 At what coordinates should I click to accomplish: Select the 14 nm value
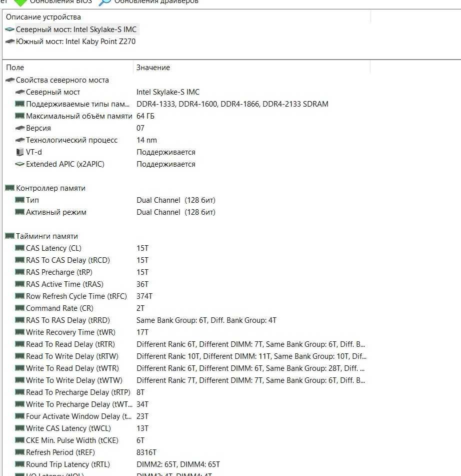click(x=146, y=140)
